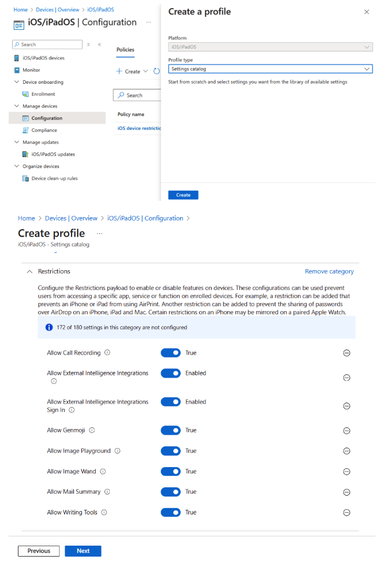This screenshot has height=567, width=392.
Task: Toggle off Allow Call Recording
Action: click(x=171, y=353)
